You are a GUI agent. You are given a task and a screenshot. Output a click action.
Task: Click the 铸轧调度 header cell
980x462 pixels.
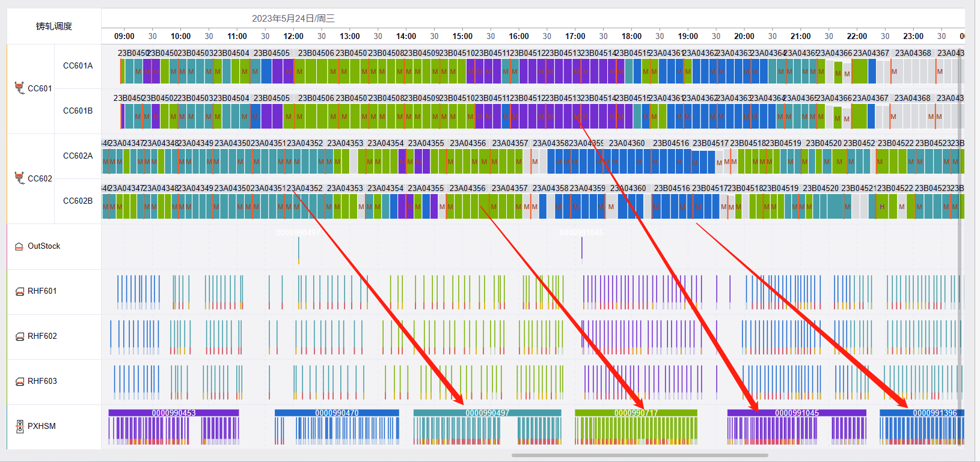54,26
